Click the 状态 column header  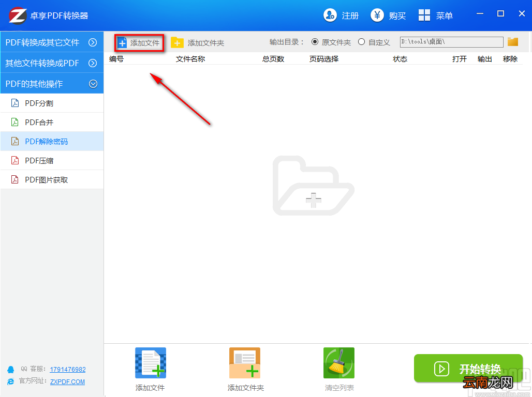[x=400, y=59]
